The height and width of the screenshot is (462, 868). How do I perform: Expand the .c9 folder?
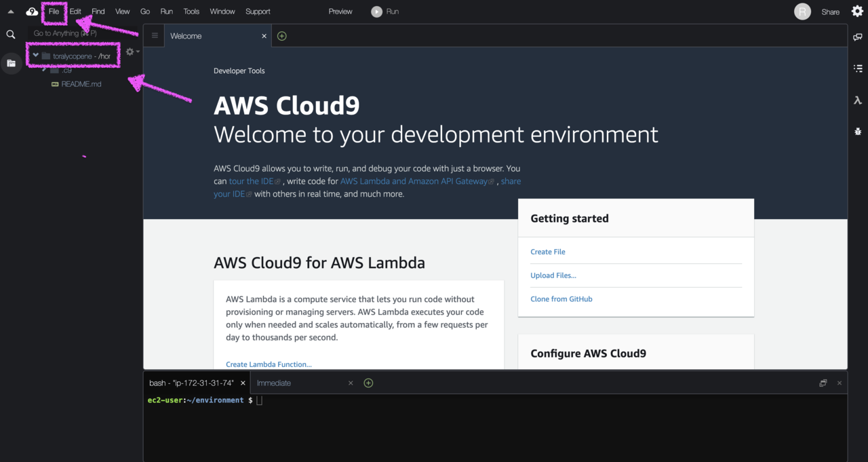44,70
